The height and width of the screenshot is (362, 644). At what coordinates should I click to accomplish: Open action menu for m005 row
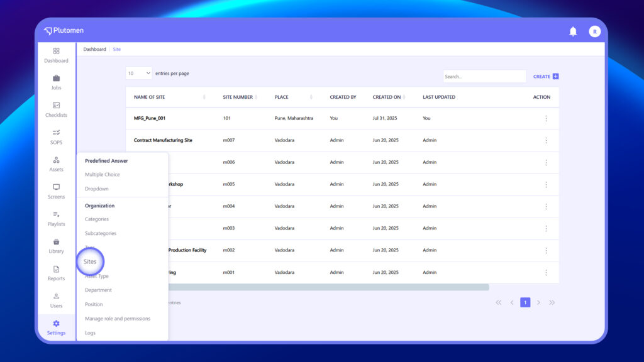tap(546, 184)
